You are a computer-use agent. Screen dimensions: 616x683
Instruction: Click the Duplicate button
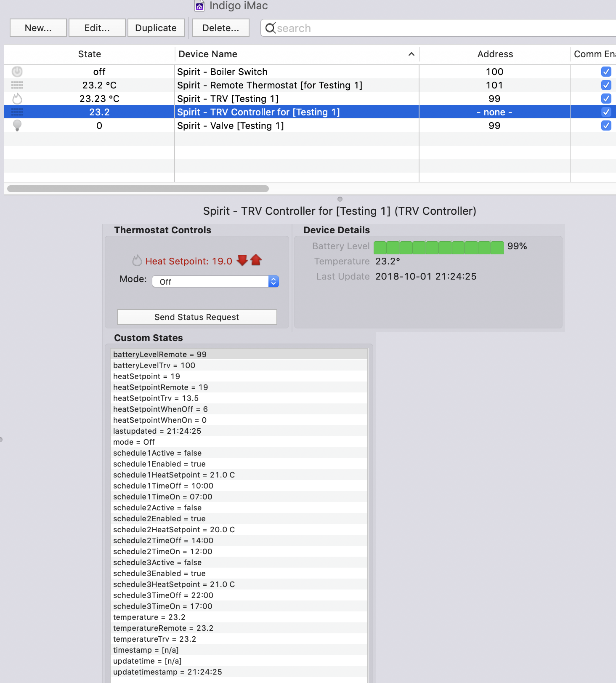coord(156,28)
